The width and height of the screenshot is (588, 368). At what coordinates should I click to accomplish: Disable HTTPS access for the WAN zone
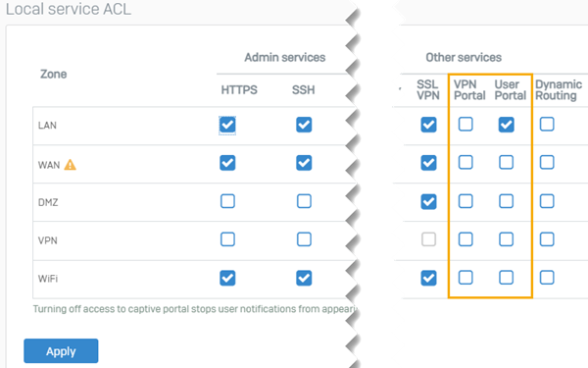tap(227, 163)
